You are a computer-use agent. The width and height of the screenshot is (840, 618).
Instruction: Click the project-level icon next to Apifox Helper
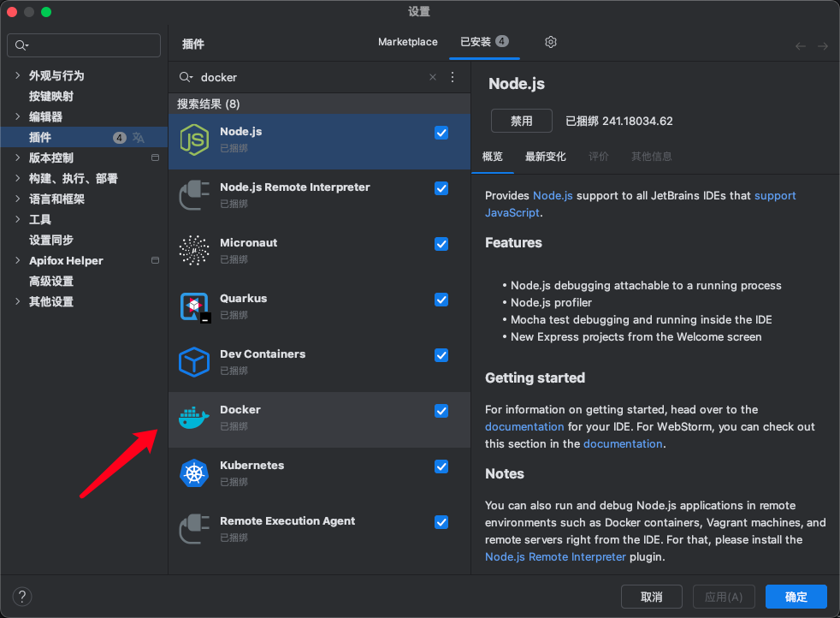(156, 260)
